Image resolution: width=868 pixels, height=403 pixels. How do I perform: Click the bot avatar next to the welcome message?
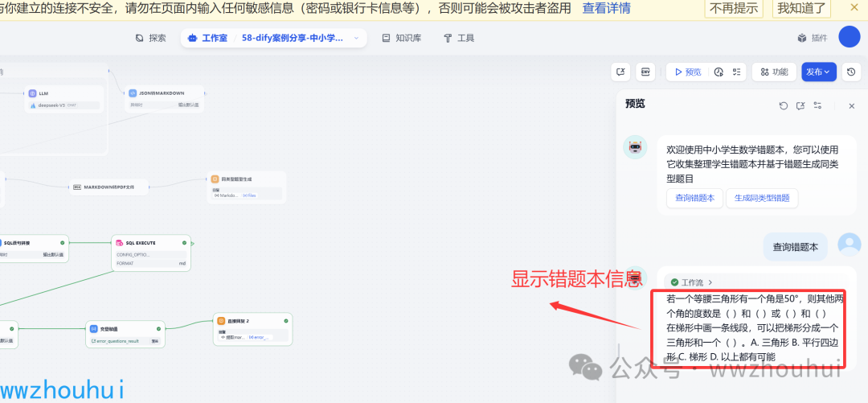pos(635,147)
